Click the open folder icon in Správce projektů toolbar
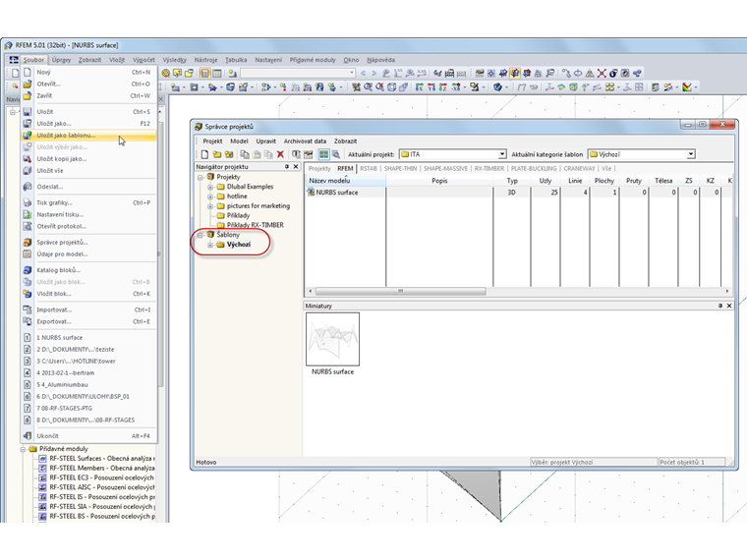Image resolution: width=747 pixels, height=560 pixels. pyautogui.click(x=217, y=154)
